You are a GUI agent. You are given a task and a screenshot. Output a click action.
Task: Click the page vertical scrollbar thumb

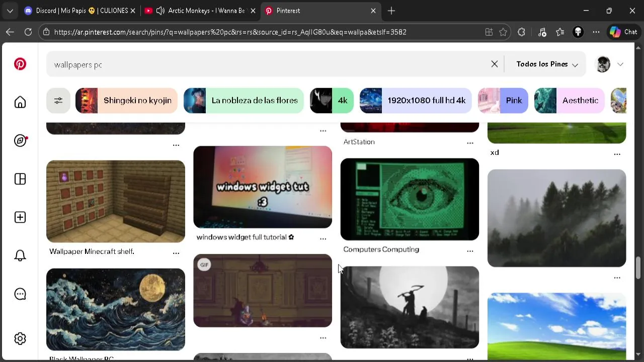coord(638,267)
